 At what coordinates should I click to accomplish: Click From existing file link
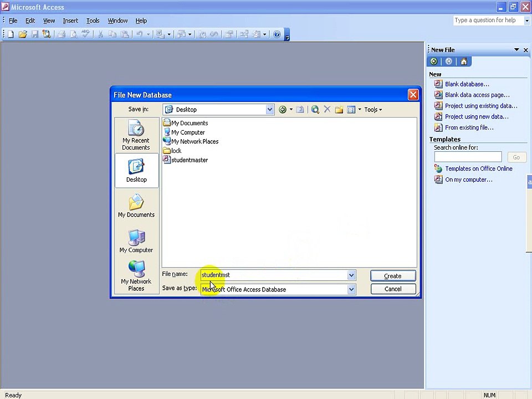[x=469, y=127]
